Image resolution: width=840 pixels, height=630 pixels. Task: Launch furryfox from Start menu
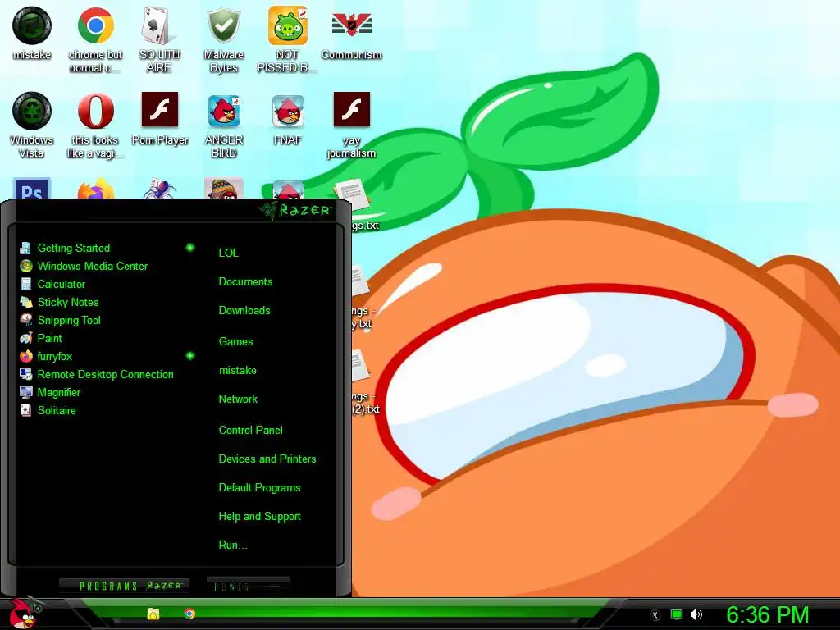pyautogui.click(x=55, y=356)
